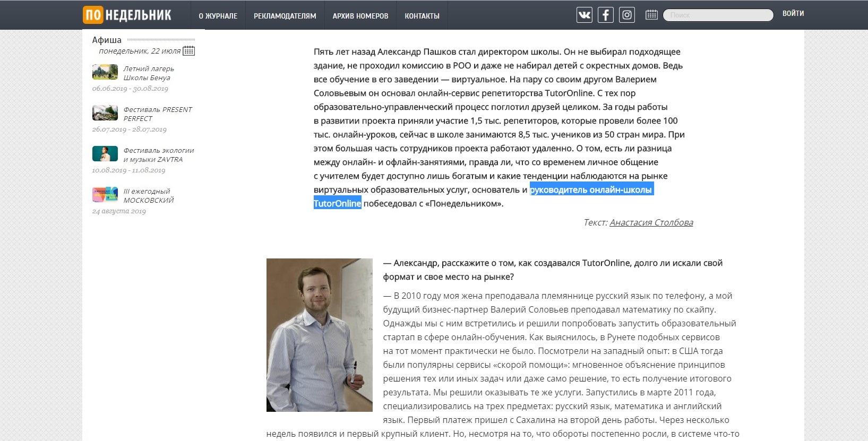The image size is (868, 441).
Task: Go to the «Рекламодателям» section
Action: click(x=285, y=16)
